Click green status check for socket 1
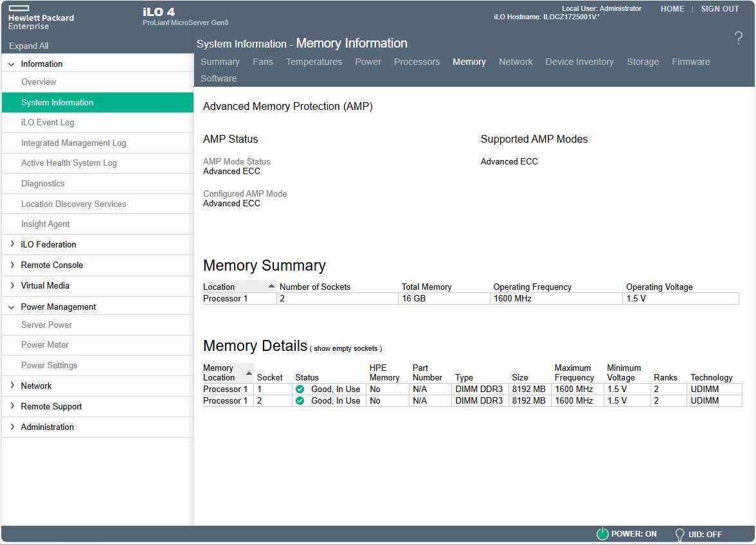 pyautogui.click(x=300, y=389)
